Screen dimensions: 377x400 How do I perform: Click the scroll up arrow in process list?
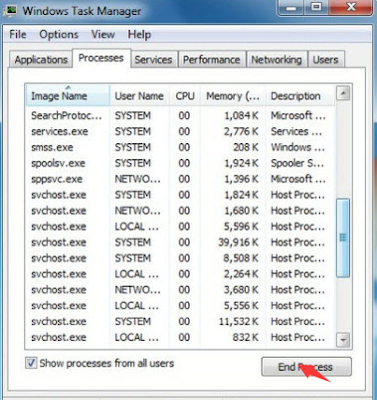(x=343, y=93)
